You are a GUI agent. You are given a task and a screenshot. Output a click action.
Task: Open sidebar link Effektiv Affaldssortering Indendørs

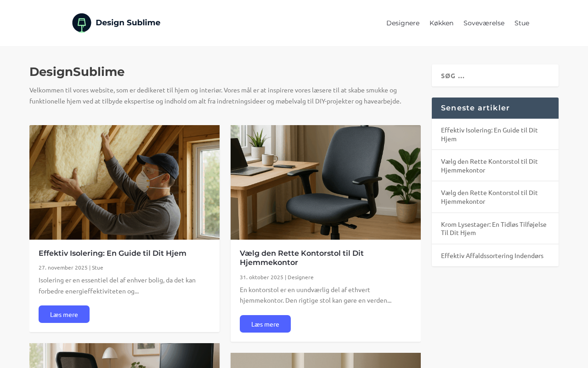492,255
